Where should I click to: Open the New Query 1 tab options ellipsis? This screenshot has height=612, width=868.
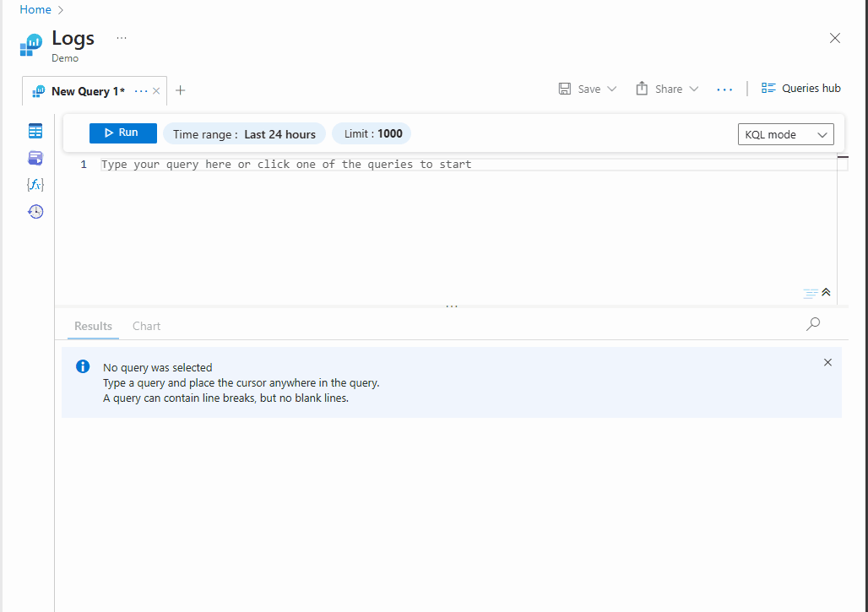coord(141,91)
